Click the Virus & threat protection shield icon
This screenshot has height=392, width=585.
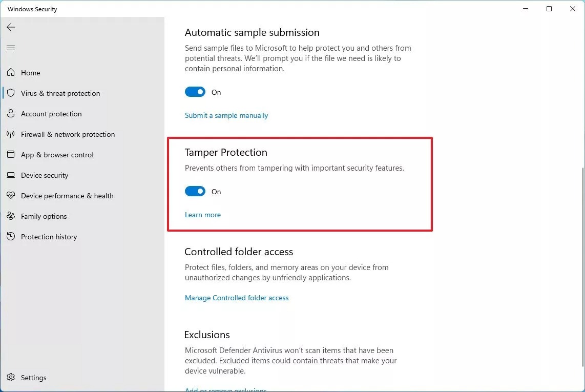[11, 93]
